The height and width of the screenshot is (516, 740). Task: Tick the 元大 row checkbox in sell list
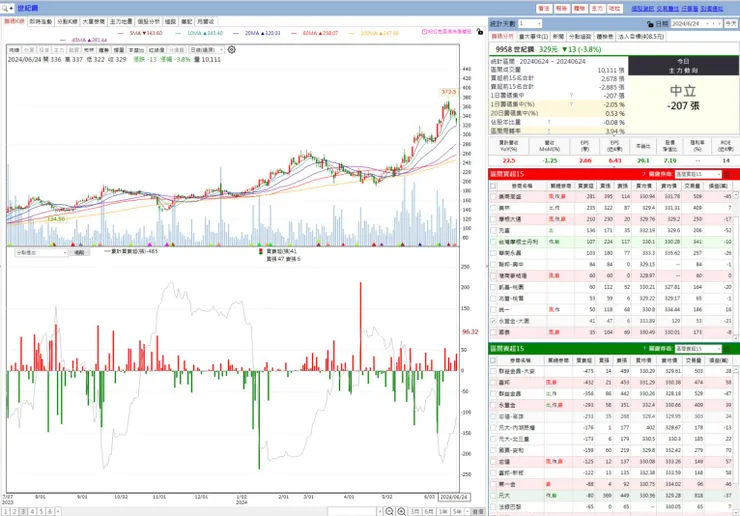tap(494, 496)
